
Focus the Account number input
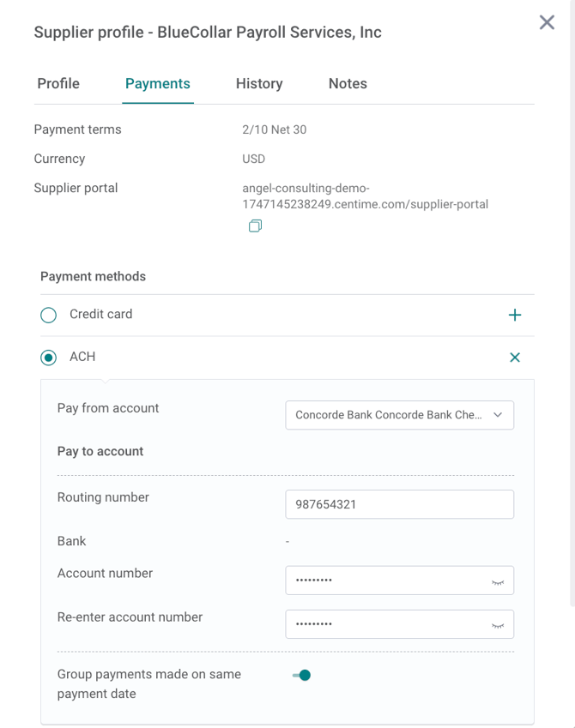[399, 581]
